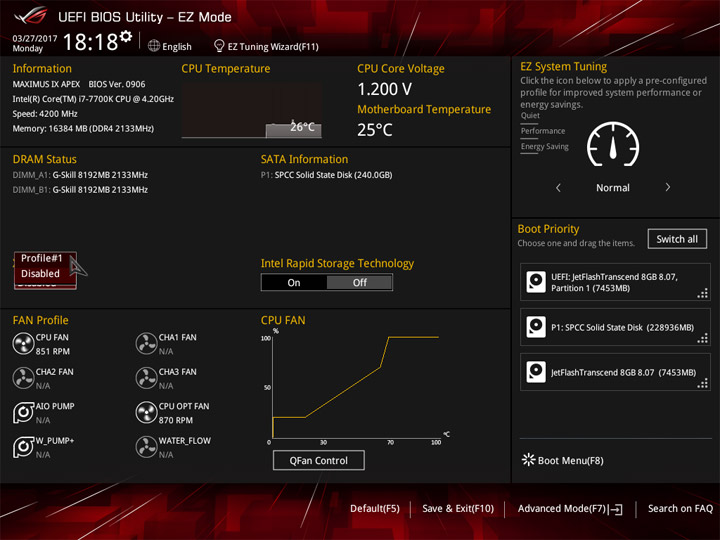
Task: Select the Performance tuning option
Action: (x=543, y=131)
